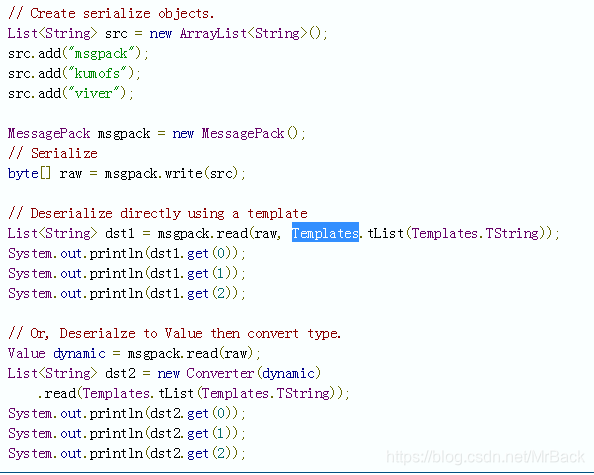Click the "// Serialize" comment line

click(53, 153)
